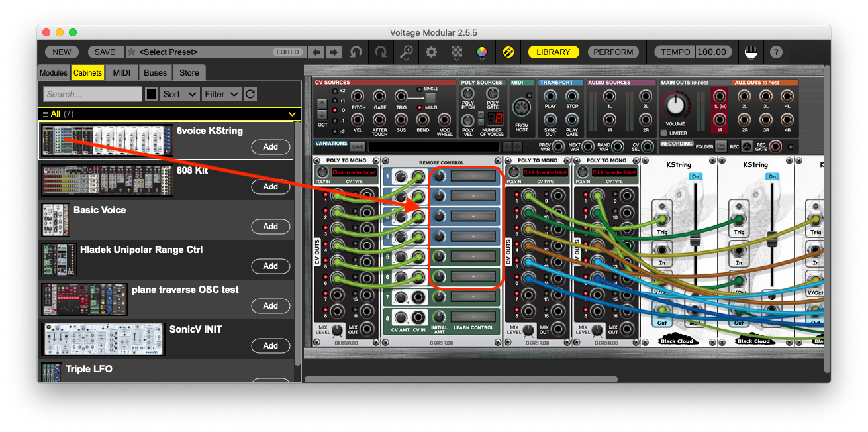The height and width of the screenshot is (432, 868).
Task: Click the favorite star beside Select Preset
Action: 132,52
